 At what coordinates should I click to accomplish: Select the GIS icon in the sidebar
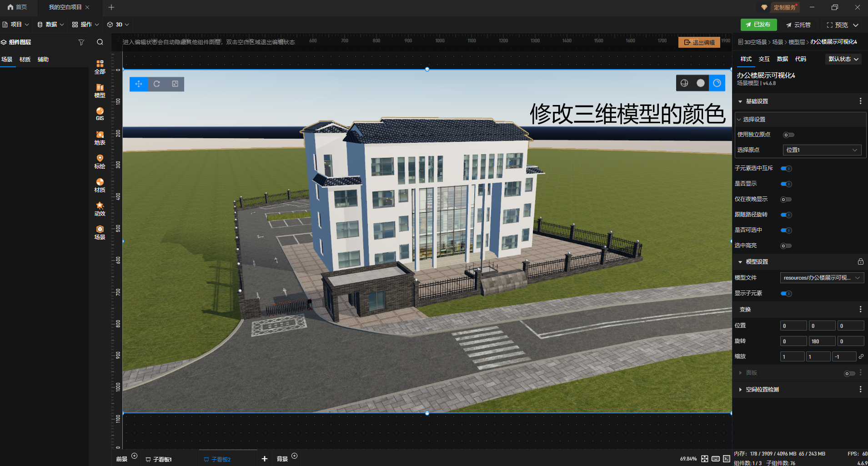tap(100, 113)
